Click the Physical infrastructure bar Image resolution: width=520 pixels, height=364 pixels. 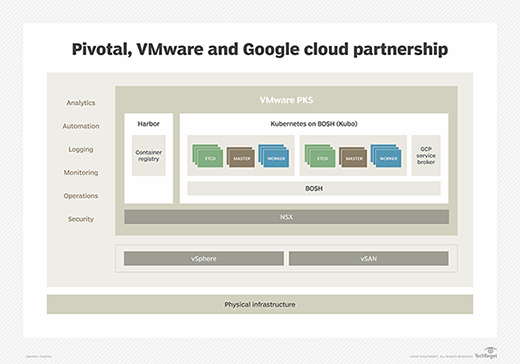coord(260,304)
